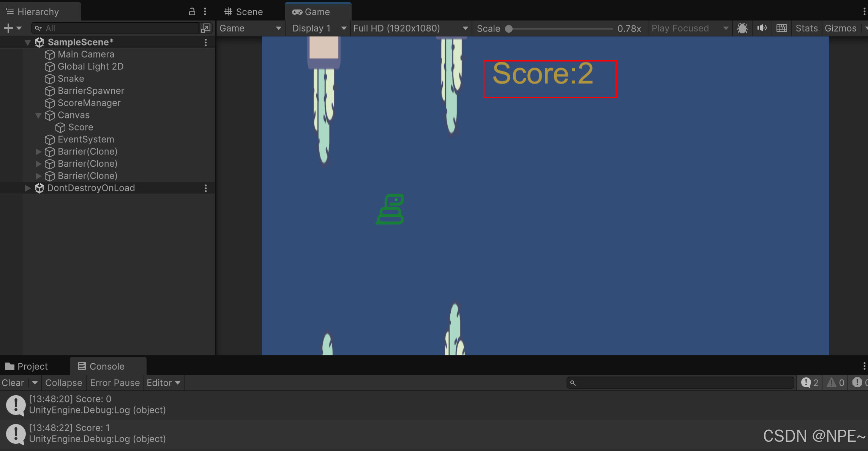Click the Global Light 2D cube icon
This screenshot has width=868, height=451.
(50, 67)
